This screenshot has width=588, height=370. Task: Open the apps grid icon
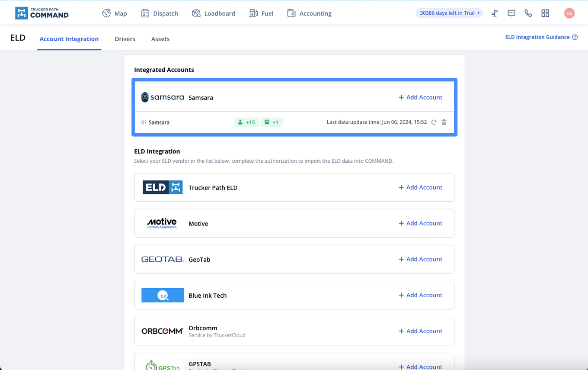pos(545,13)
